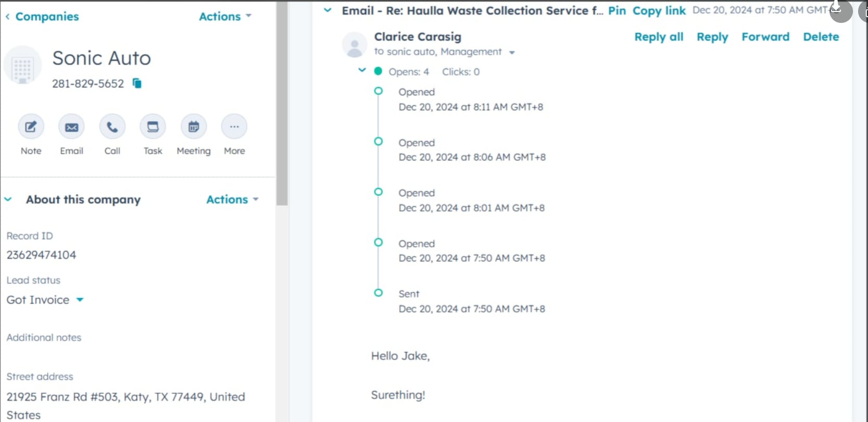Image resolution: width=868 pixels, height=422 pixels.
Task: Click the Clarice Carasig sender avatar
Action: (355, 44)
